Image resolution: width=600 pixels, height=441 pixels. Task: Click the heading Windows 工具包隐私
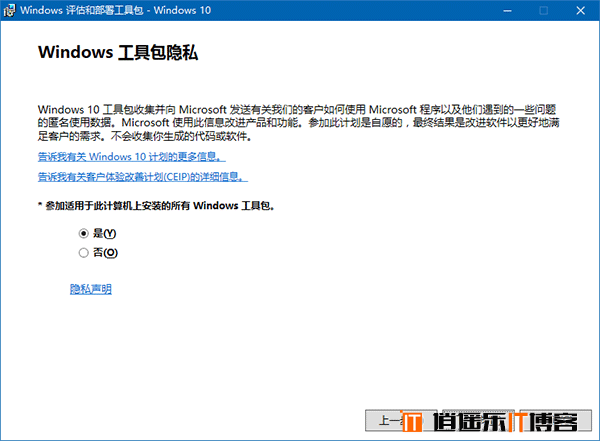(118, 52)
